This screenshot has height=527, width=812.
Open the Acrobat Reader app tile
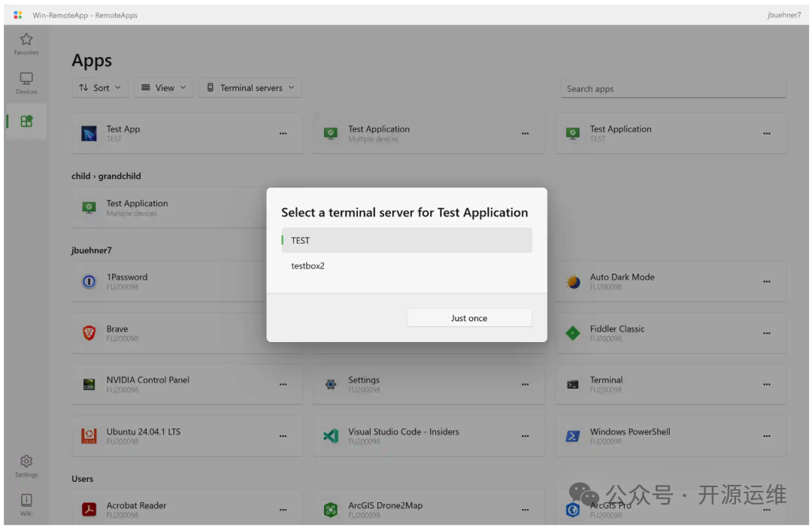pyautogui.click(x=186, y=509)
